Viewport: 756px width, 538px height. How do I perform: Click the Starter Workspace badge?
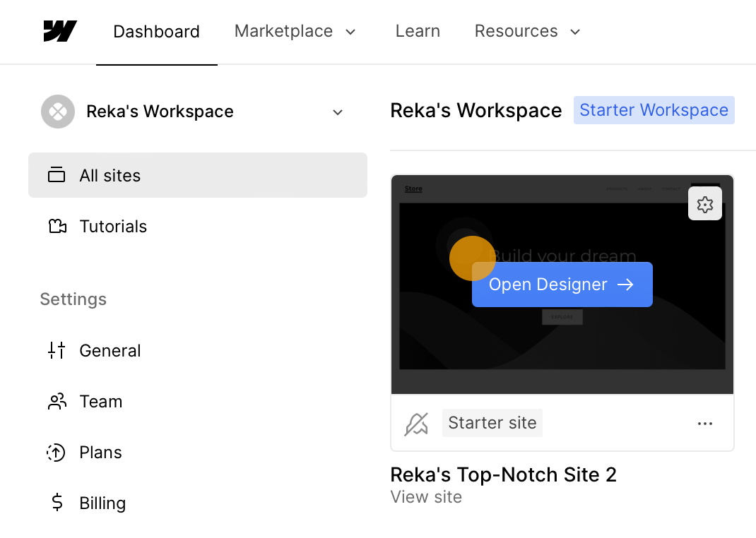(654, 110)
